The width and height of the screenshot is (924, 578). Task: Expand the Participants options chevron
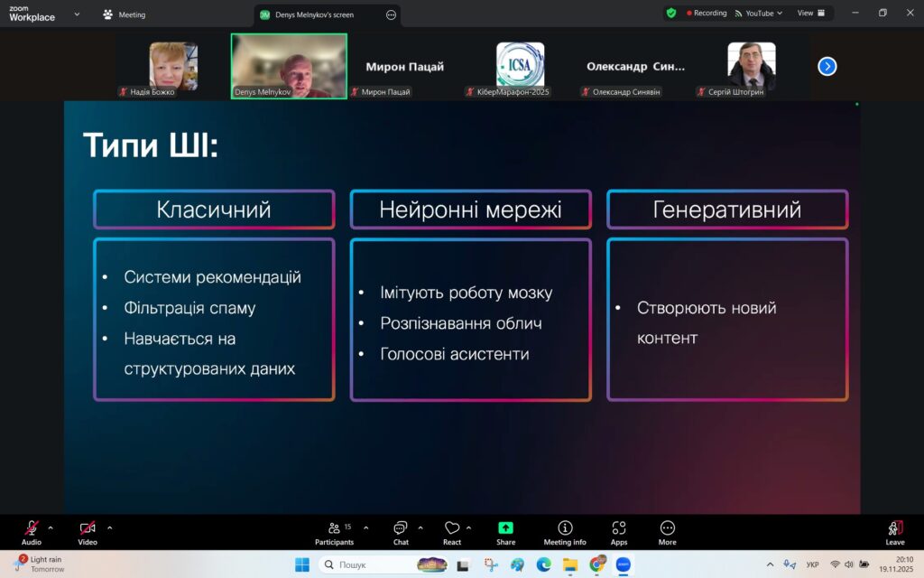click(365, 527)
